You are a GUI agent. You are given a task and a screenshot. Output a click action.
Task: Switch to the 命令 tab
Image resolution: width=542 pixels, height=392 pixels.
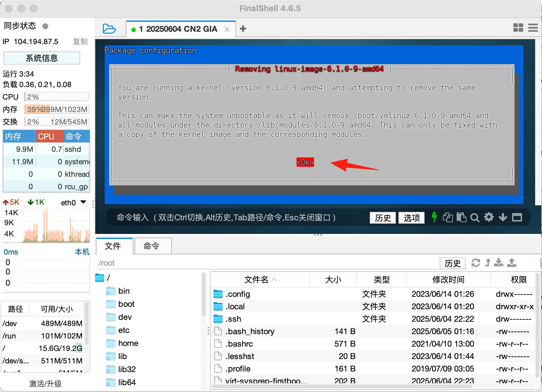153,246
